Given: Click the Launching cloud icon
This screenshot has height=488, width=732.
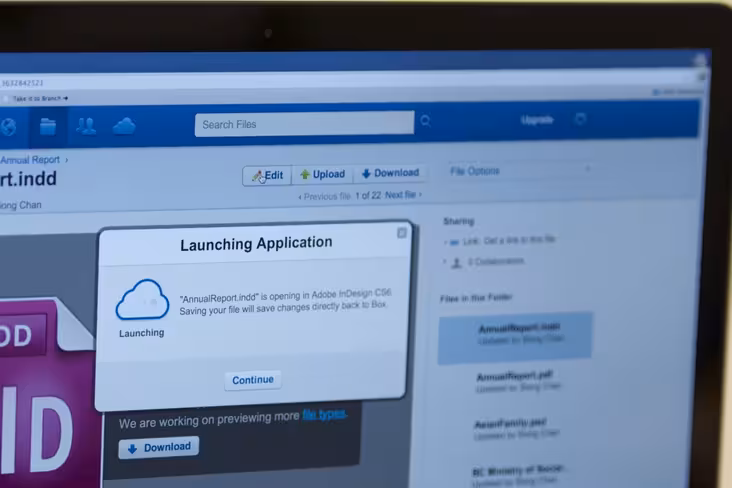Looking at the screenshot, I should click(142, 300).
